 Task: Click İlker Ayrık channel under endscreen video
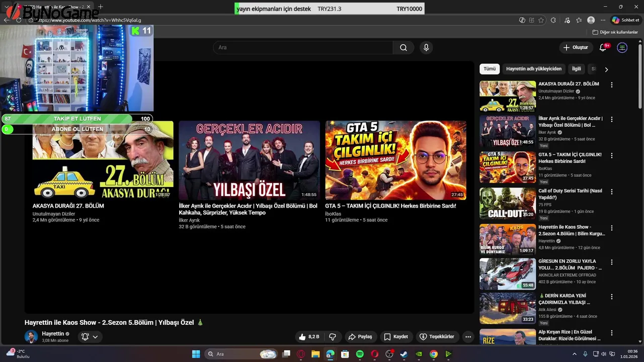189,220
